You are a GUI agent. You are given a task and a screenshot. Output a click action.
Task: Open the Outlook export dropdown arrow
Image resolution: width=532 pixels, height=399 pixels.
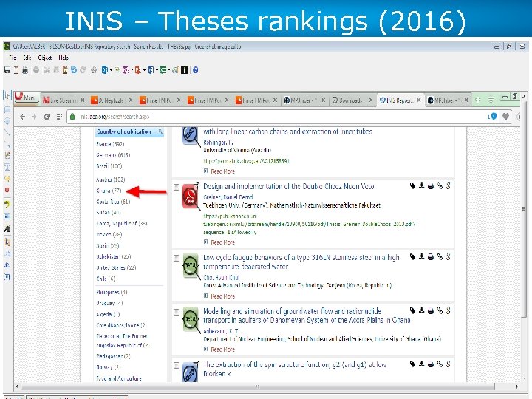tap(111, 70)
